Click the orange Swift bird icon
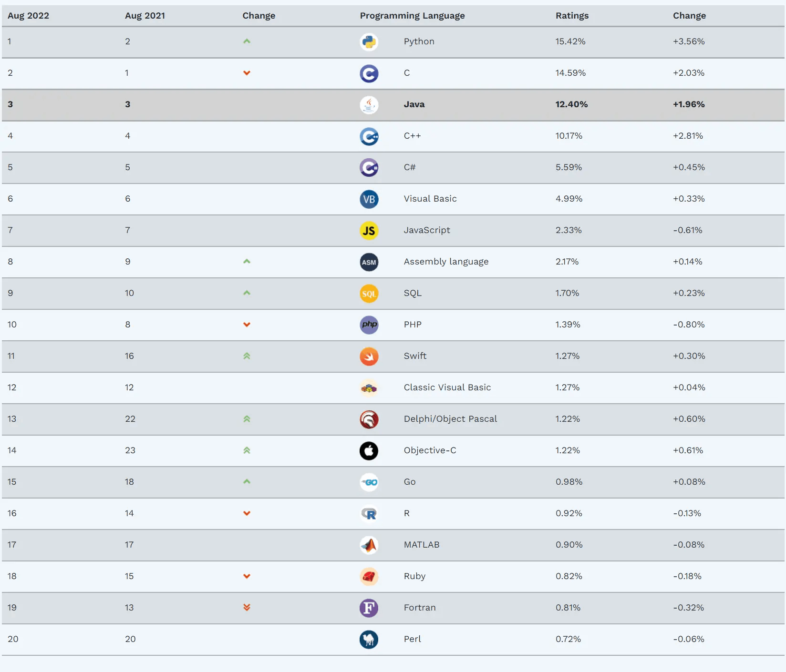The image size is (786, 672). [x=369, y=356]
